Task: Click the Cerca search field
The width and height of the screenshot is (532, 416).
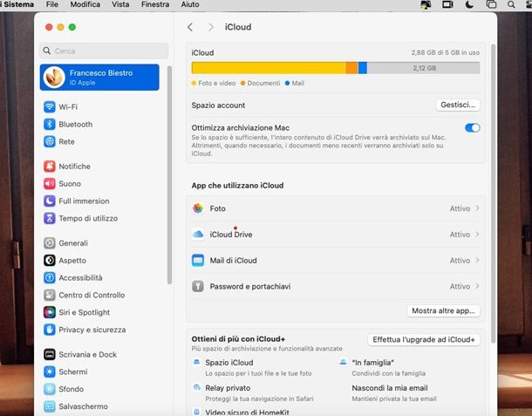Action: [x=104, y=51]
